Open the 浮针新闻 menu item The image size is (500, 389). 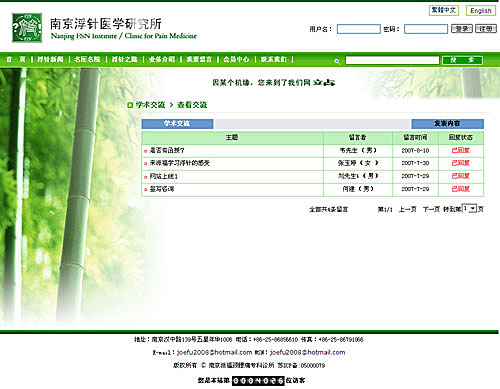(50, 59)
